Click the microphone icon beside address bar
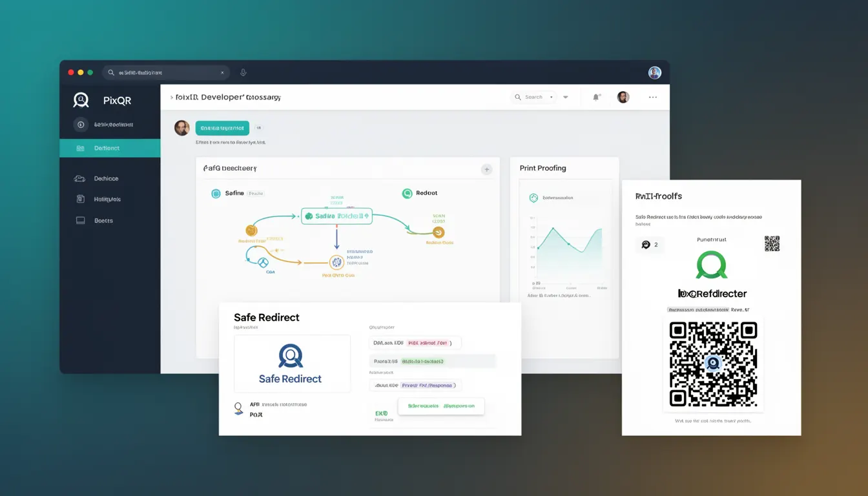 243,73
